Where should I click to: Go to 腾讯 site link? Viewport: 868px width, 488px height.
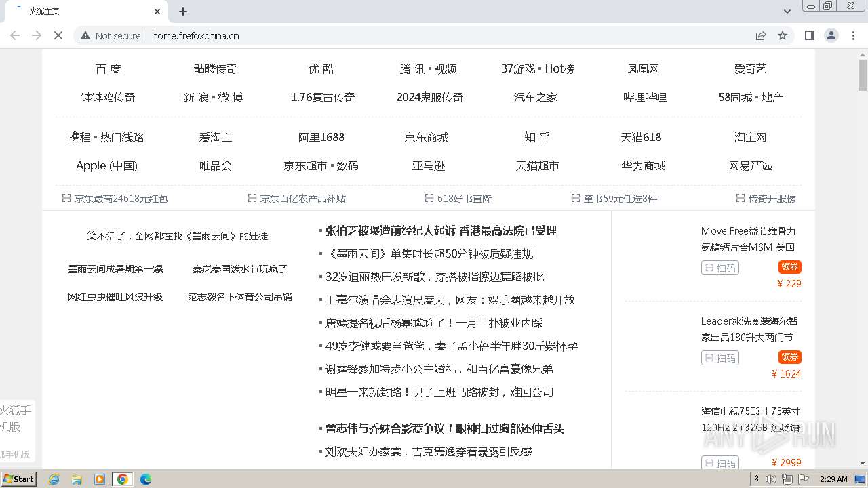[413, 69]
